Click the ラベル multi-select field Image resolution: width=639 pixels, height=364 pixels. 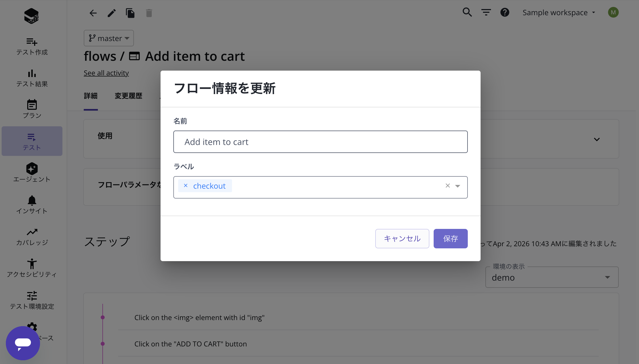[x=320, y=187]
